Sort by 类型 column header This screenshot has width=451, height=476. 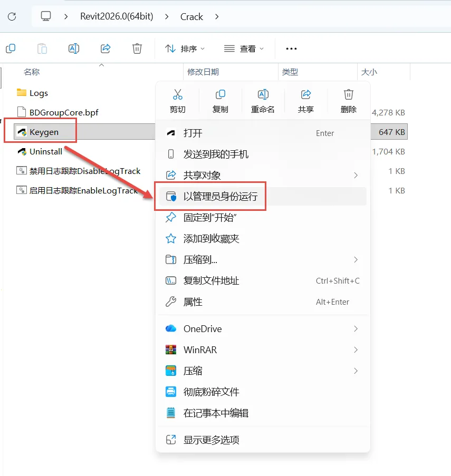pos(290,72)
